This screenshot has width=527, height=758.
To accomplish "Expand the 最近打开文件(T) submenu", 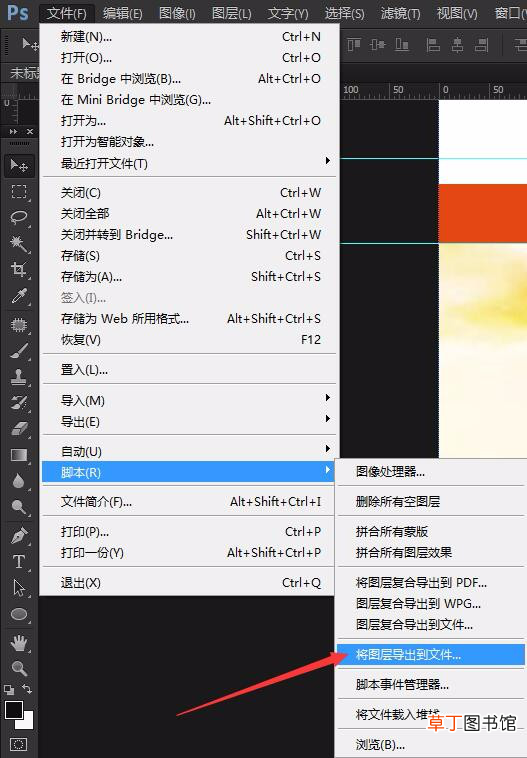I will click(190, 164).
